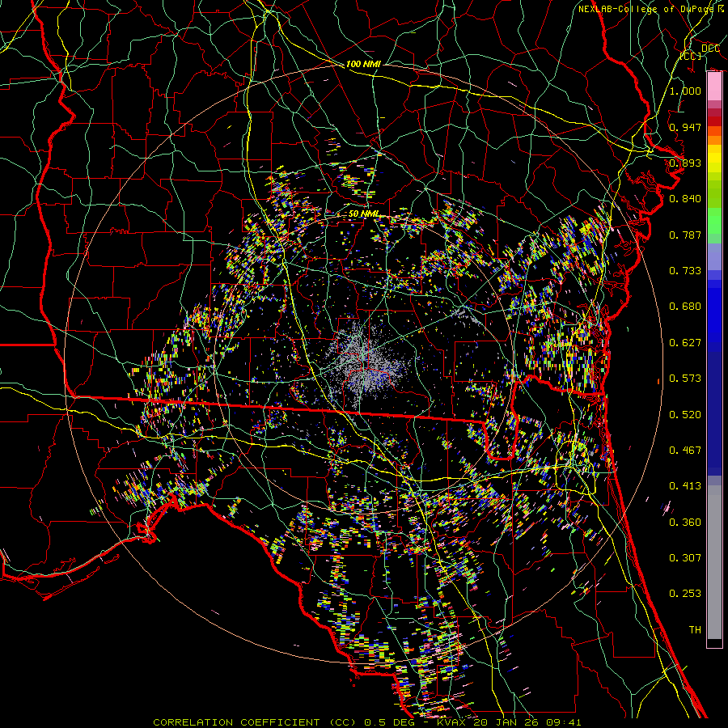This screenshot has width=728, height=728.
Task: Pick the pink swatch at the color bar top
Action: pos(714,83)
